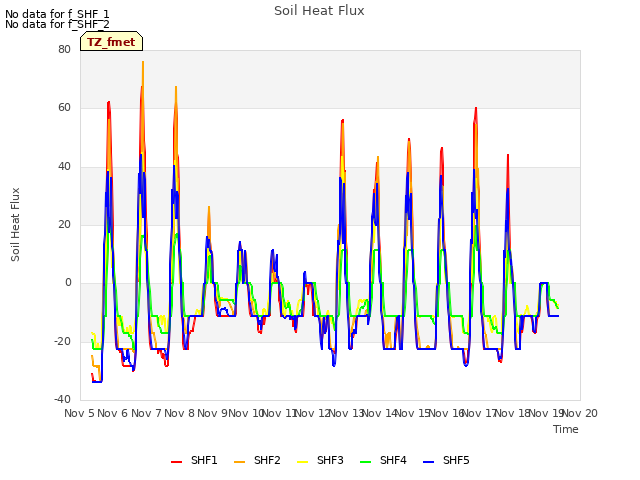Click the y-axis value 80
640x480 pixels.
[64, 49]
